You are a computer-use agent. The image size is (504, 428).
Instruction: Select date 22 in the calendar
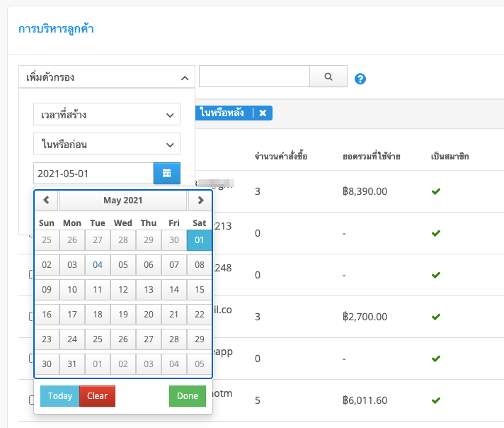tap(200, 315)
